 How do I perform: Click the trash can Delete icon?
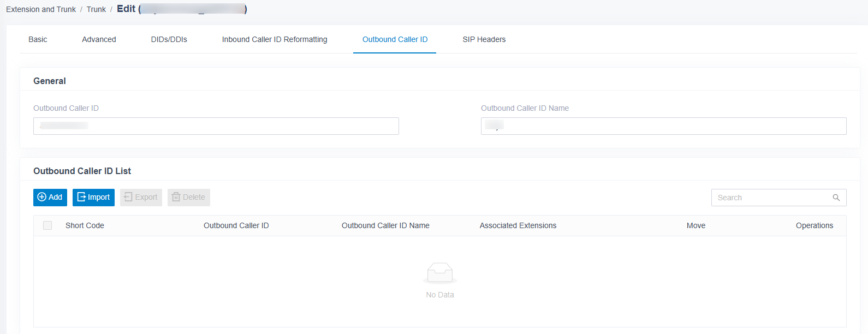tap(176, 197)
